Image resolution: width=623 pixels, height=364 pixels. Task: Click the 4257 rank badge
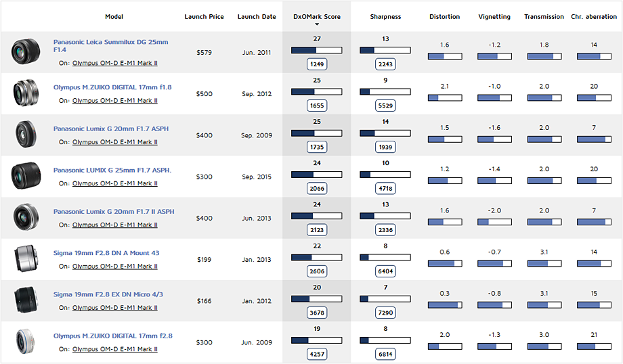pos(317,354)
